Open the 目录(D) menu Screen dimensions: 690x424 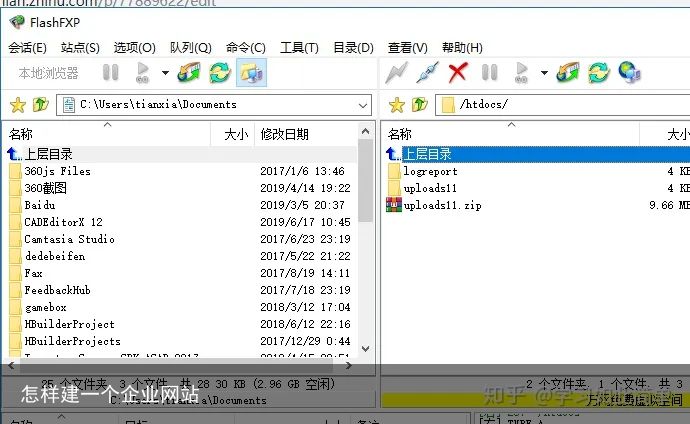coord(353,48)
